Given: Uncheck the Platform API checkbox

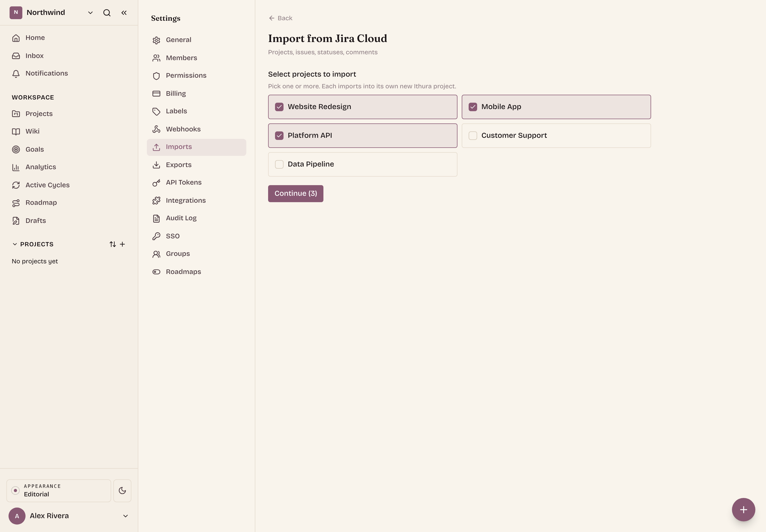Looking at the screenshot, I should (x=279, y=136).
